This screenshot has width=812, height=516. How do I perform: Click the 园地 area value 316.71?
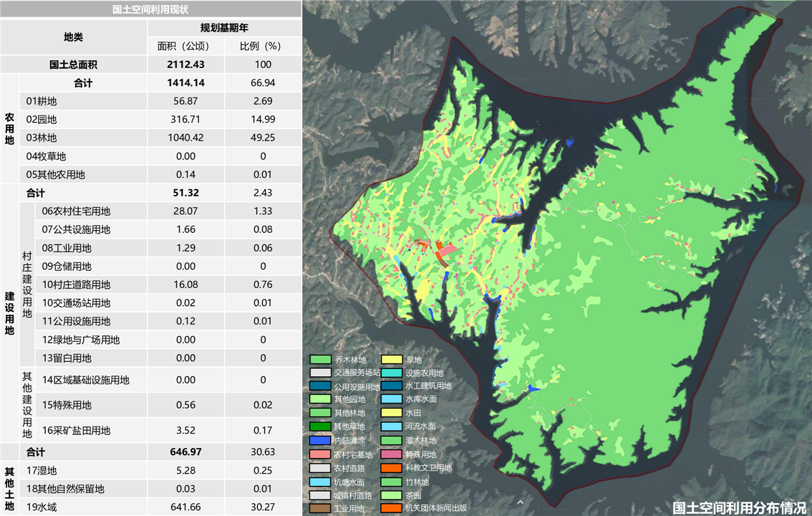tap(185, 120)
